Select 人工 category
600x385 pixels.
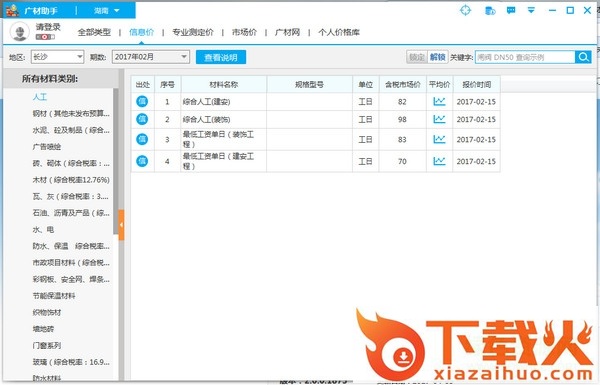coord(40,97)
